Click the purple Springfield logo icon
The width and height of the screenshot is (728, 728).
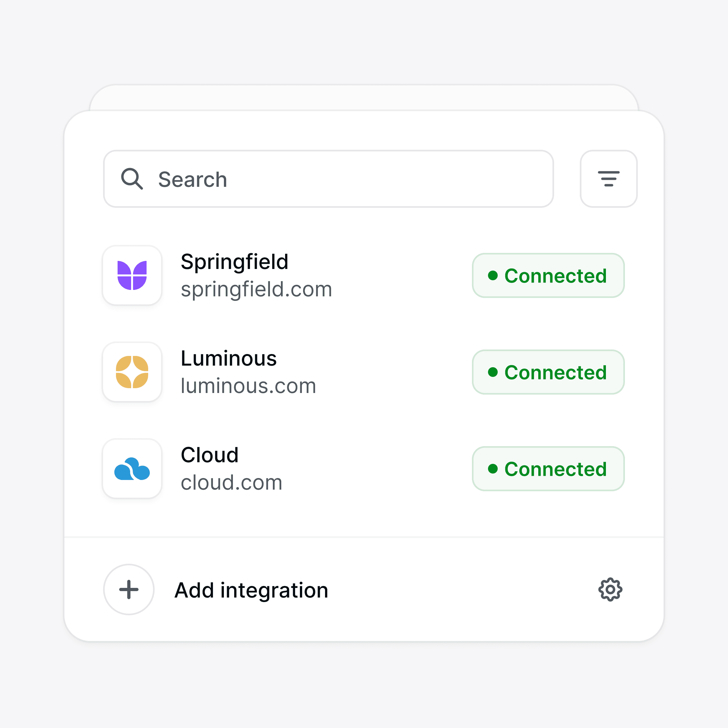(132, 275)
